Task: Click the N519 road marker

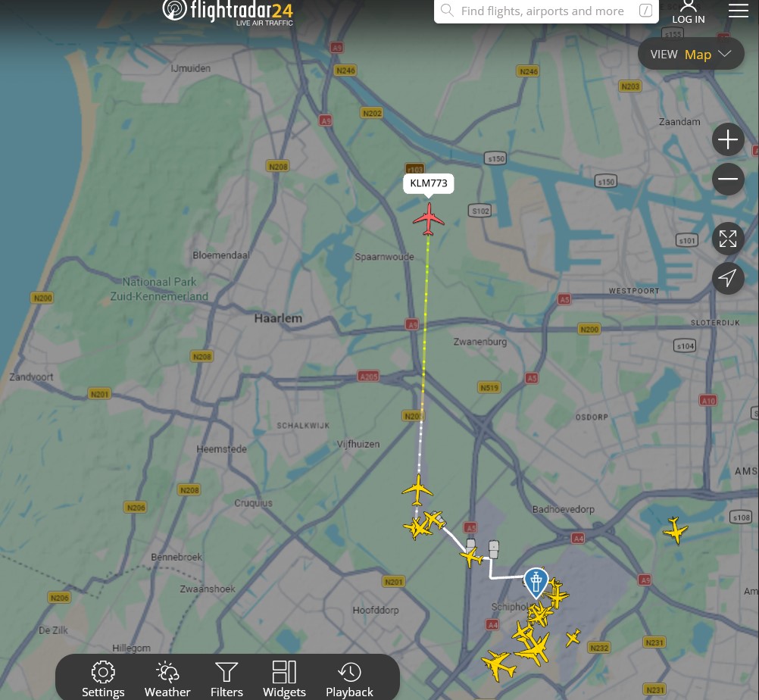Action: pos(489,387)
